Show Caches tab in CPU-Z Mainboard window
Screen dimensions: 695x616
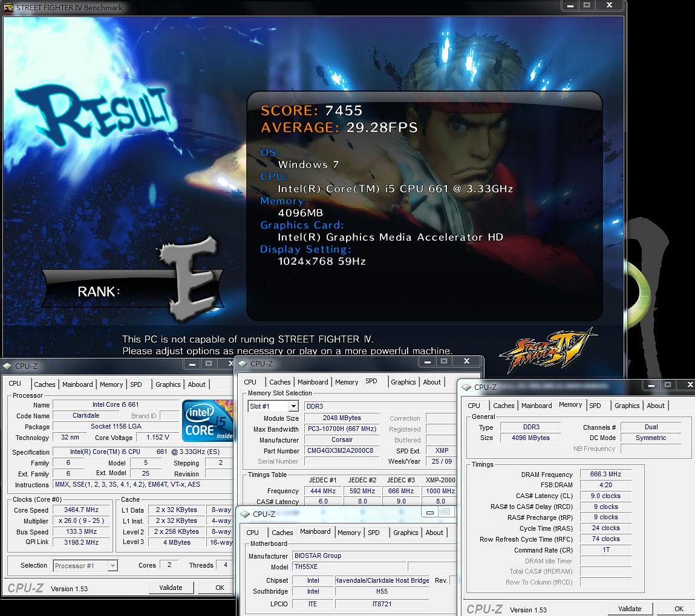(282, 533)
